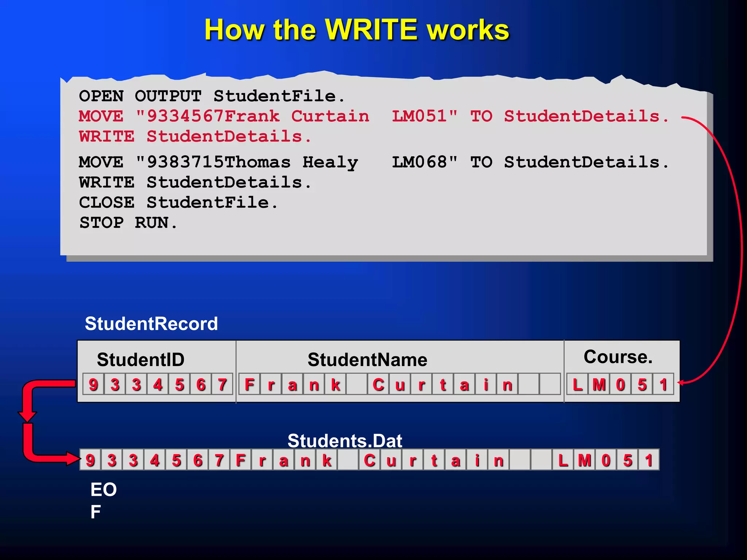Click the 'STOP RUN.' statement
The width and height of the screenshot is (747, 560).
128,222
